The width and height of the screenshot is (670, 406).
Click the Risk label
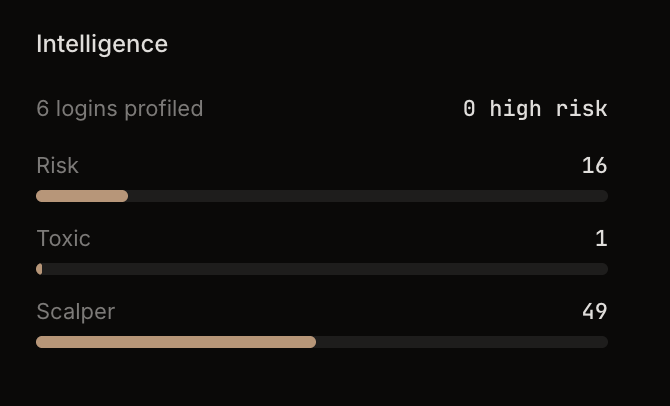(x=57, y=166)
